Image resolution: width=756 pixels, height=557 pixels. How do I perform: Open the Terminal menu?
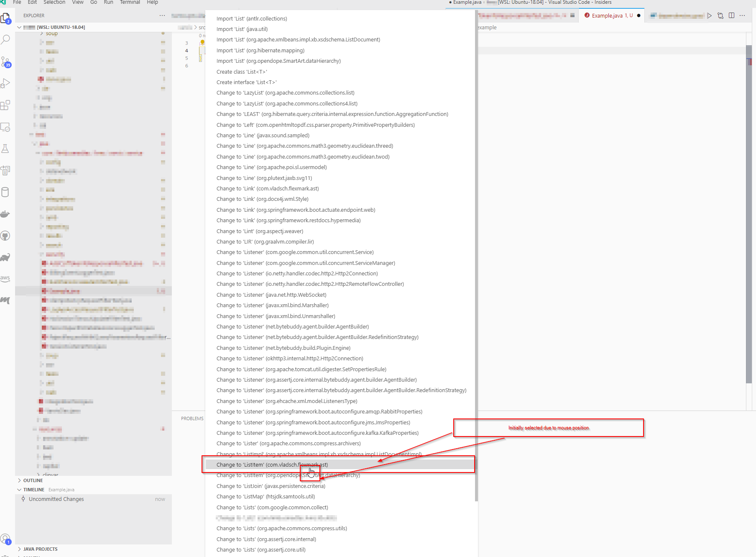pyautogui.click(x=130, y=2)
